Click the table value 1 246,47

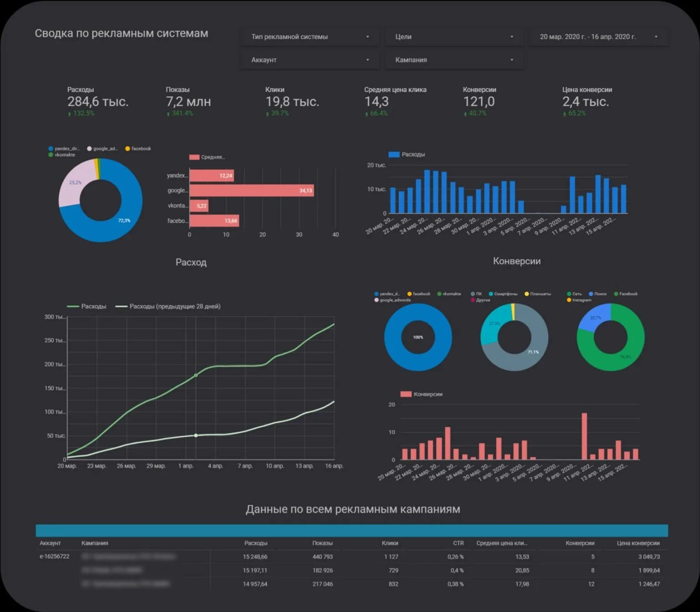pos(649,584)
